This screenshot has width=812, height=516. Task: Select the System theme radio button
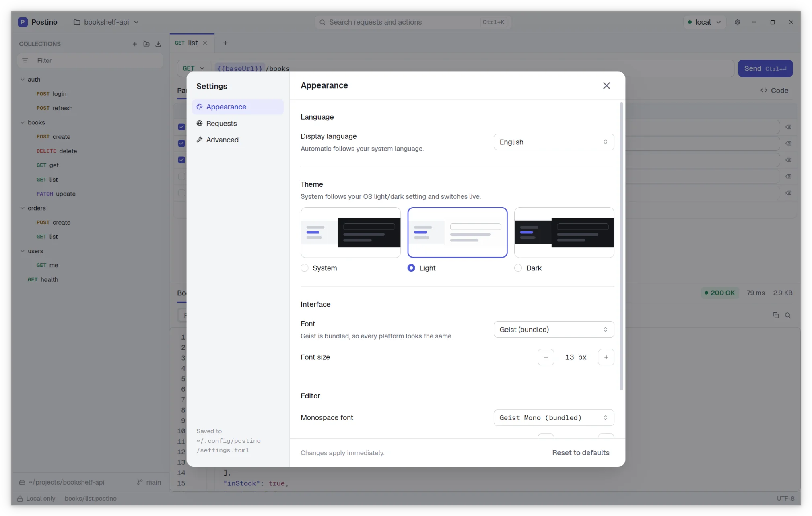point(305,268)
